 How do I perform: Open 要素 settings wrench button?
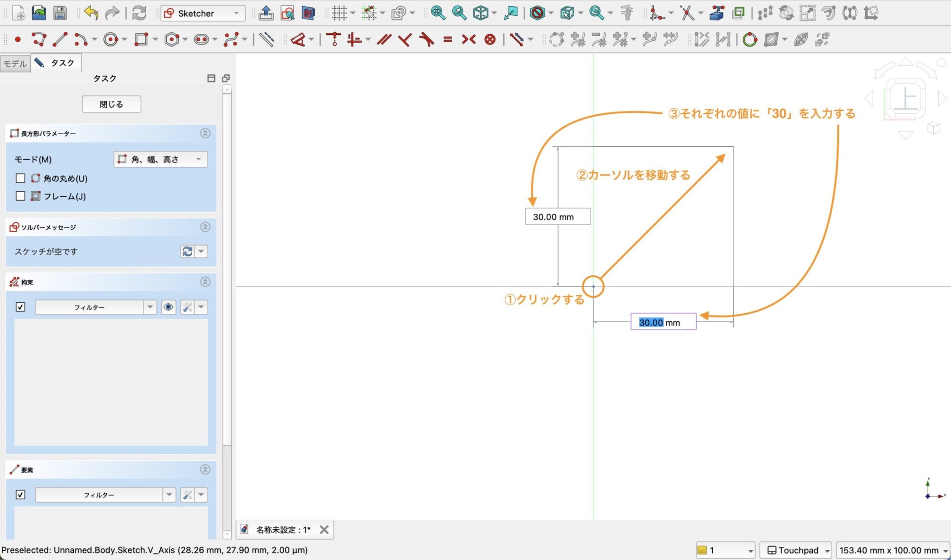point(187,495)
